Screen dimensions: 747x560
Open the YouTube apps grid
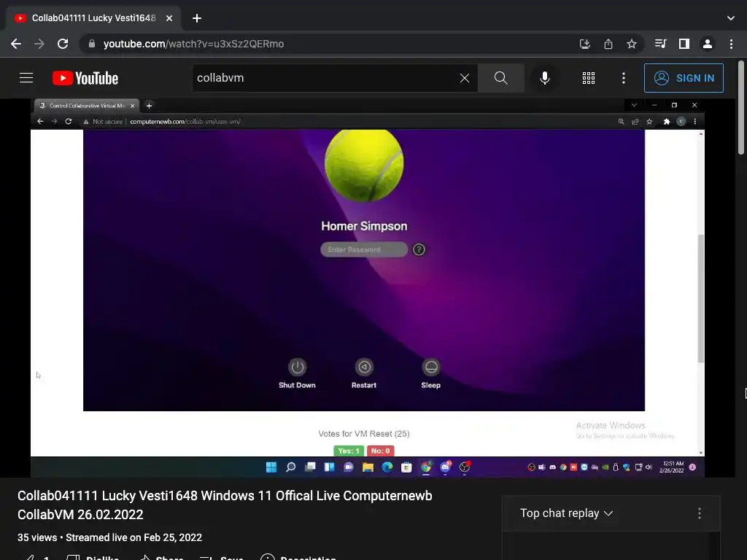tap(589, 78)
